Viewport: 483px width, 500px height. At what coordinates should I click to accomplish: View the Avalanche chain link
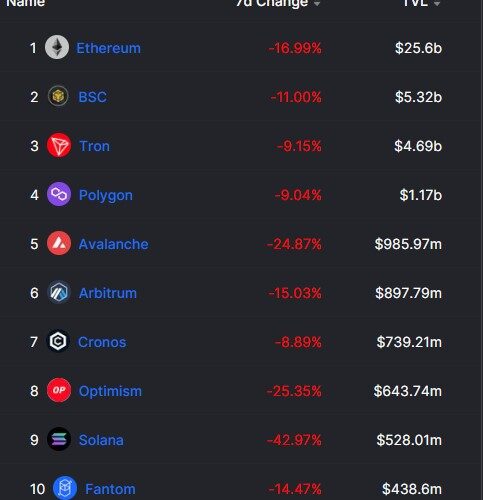click(x=114, y=244)
